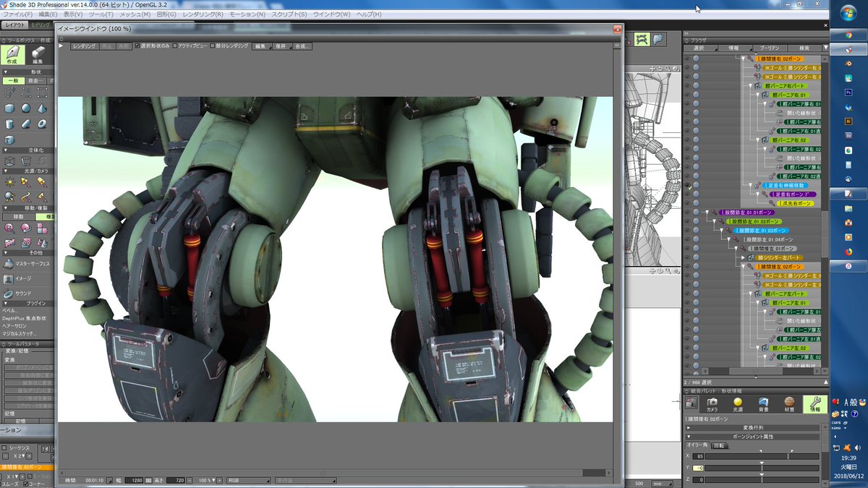
Task: Create a point light with the sun icon
Action: tap(9, 181)
